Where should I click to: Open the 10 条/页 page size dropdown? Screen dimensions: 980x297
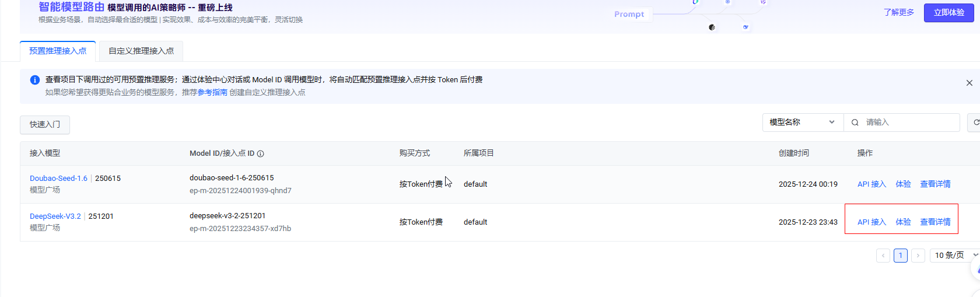(956, 256)
